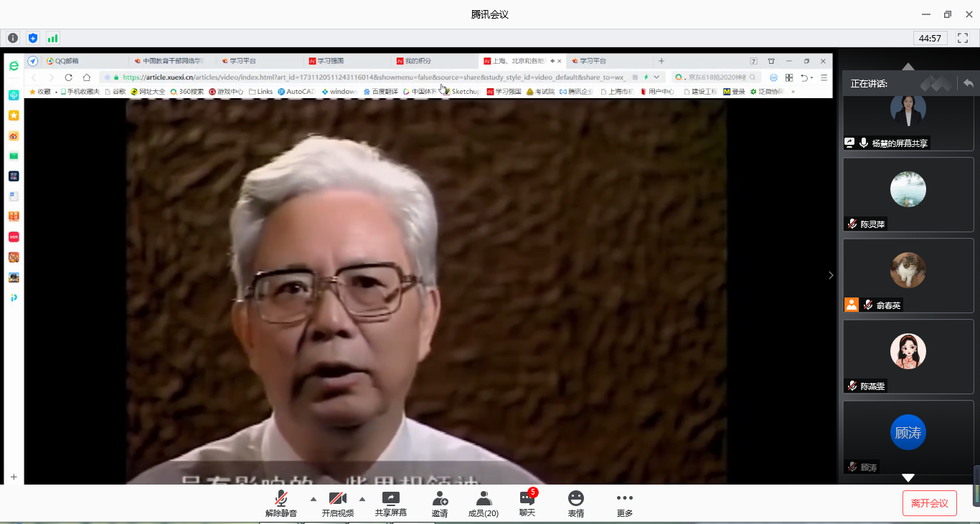Open the Chat (聊天) panel
Screen dimensions: 980x524
(x=527, y=504)
